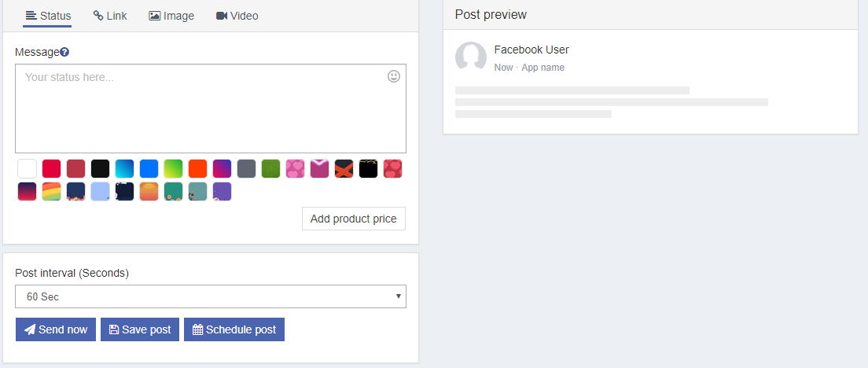Click the Facebook User avatar in preview
This screenshot has width=868, height=368.
click(x=471, y=57)
